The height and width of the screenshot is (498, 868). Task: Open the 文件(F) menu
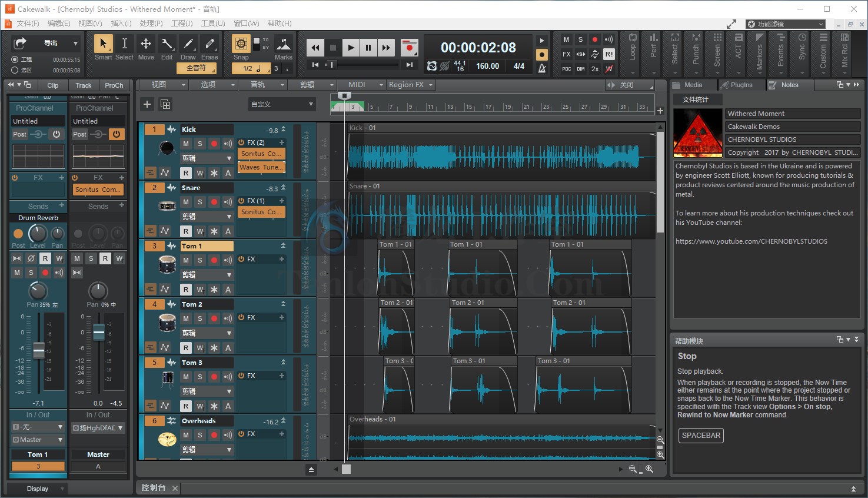(28, 24)
